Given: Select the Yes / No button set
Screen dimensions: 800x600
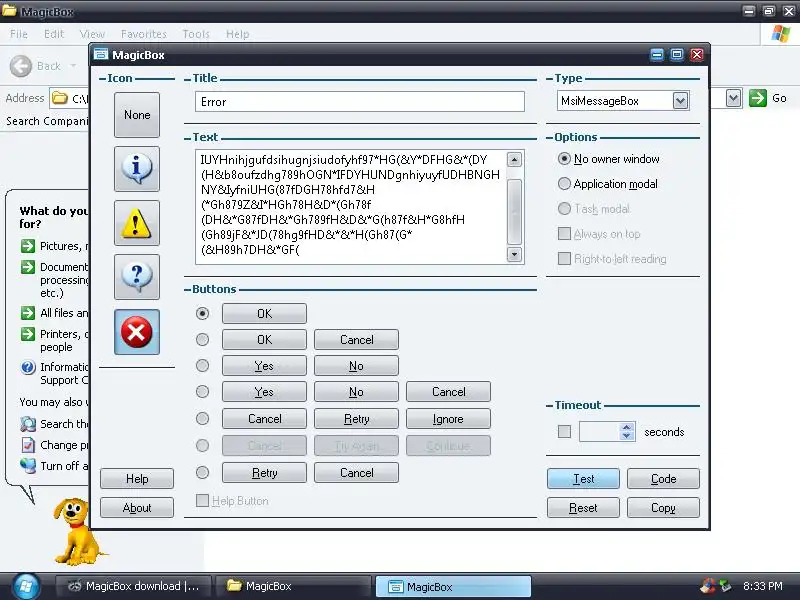Looking at the screenshot, I should [203, 365].
